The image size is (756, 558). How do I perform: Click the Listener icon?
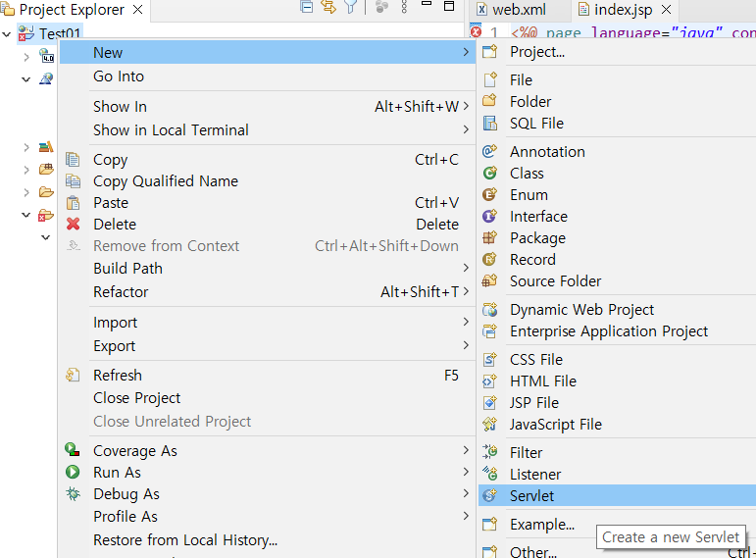490,474
